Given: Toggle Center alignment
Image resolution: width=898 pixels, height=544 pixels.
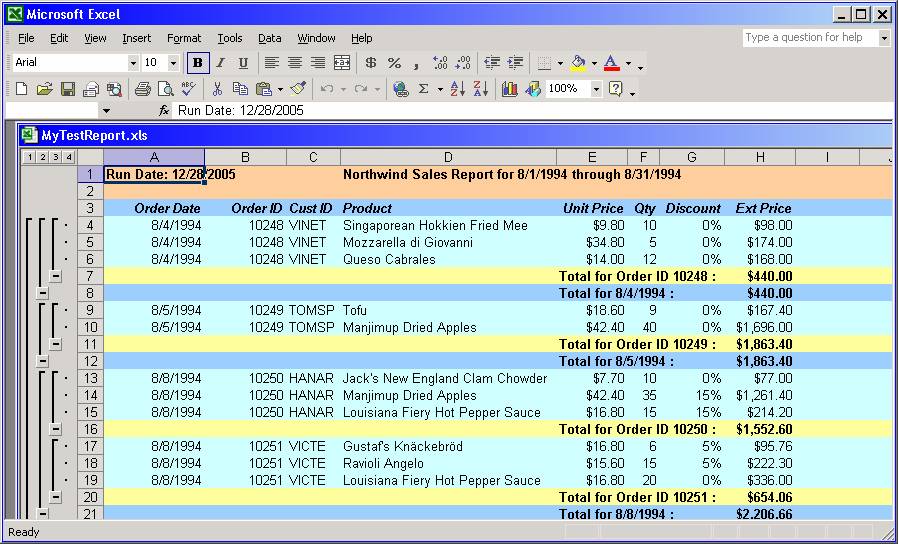Looking at the screenshot, I should pyautogui.click(x=295, y=62).
